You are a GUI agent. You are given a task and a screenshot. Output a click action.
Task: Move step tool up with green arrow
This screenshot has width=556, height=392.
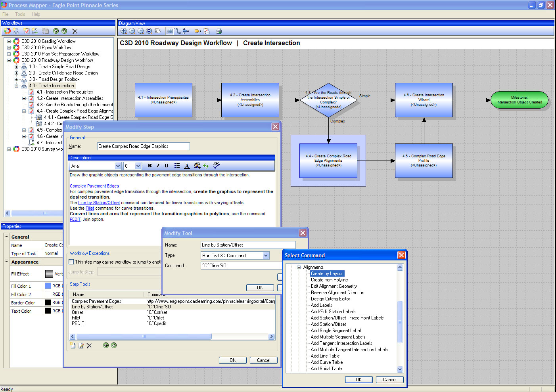click(106, 345)
